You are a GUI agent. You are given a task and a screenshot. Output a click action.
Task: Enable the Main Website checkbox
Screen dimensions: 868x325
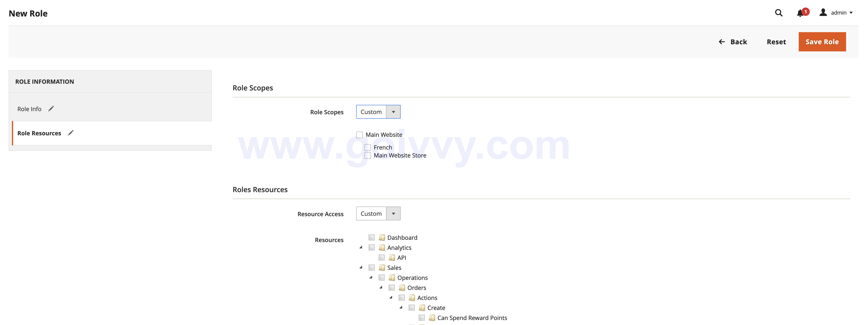pos(359,134)
